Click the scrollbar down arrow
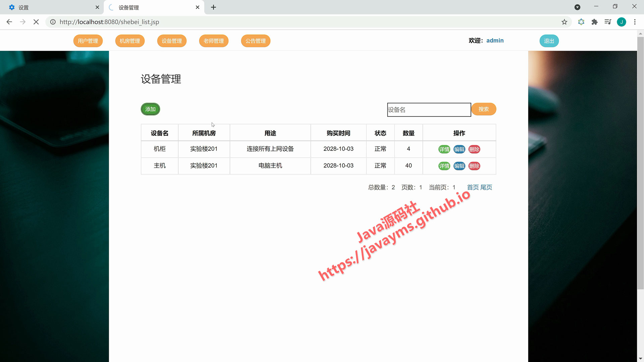Screen dimensions: 644x362 click(640, 359)
